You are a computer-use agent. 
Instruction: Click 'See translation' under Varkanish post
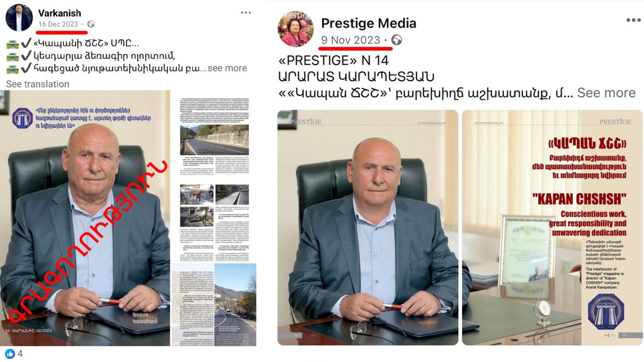(x=37, y=84)
